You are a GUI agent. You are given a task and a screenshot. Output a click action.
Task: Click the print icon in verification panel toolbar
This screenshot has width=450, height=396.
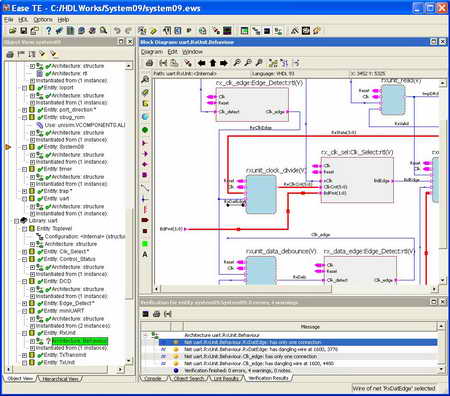(157, 314)
